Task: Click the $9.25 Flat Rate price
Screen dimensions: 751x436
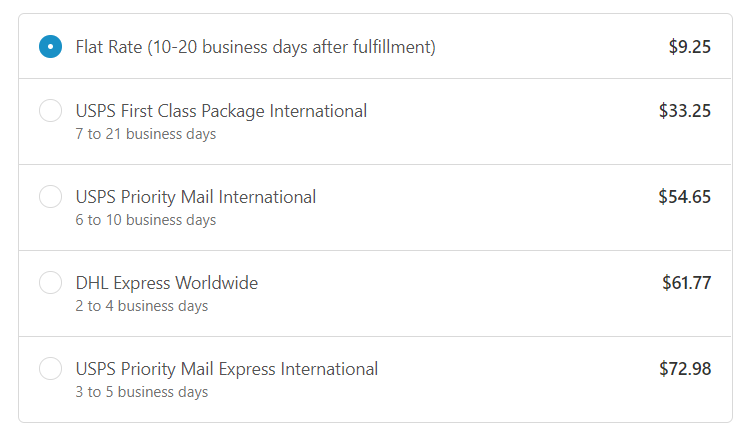Action: tap(690, 46)
